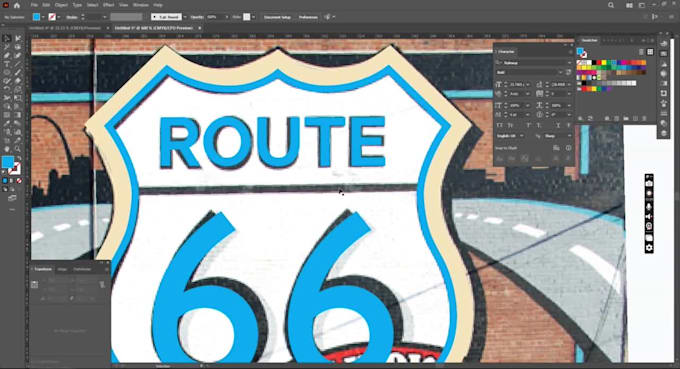Click new color group folder icon in Swatches
This screenshot has width=680, height=369.
[626, 118]
